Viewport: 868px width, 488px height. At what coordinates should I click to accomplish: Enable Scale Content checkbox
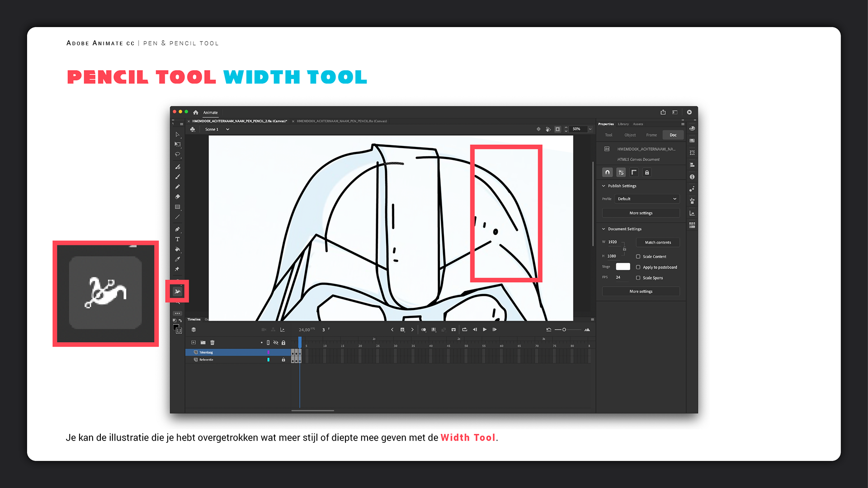(638, 256)
